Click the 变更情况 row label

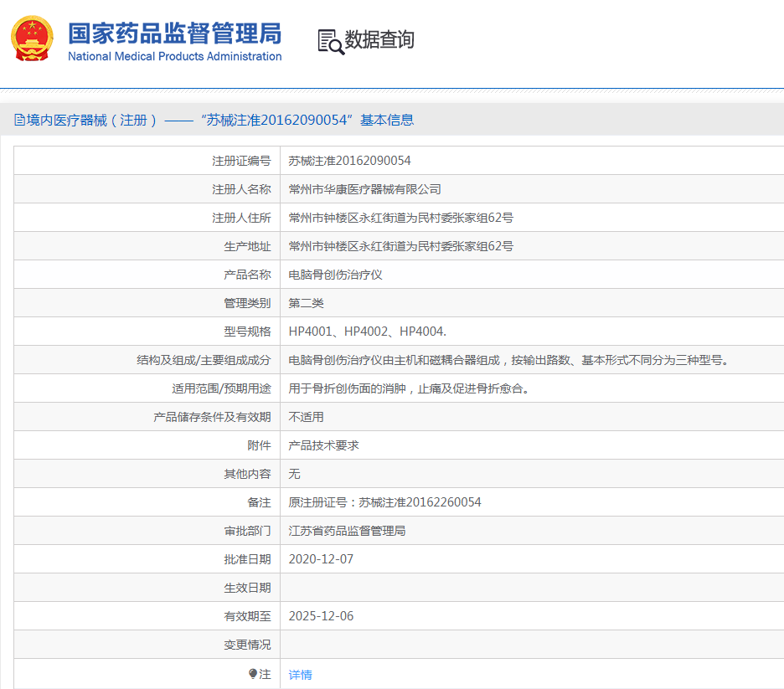(x=247, y=645)
